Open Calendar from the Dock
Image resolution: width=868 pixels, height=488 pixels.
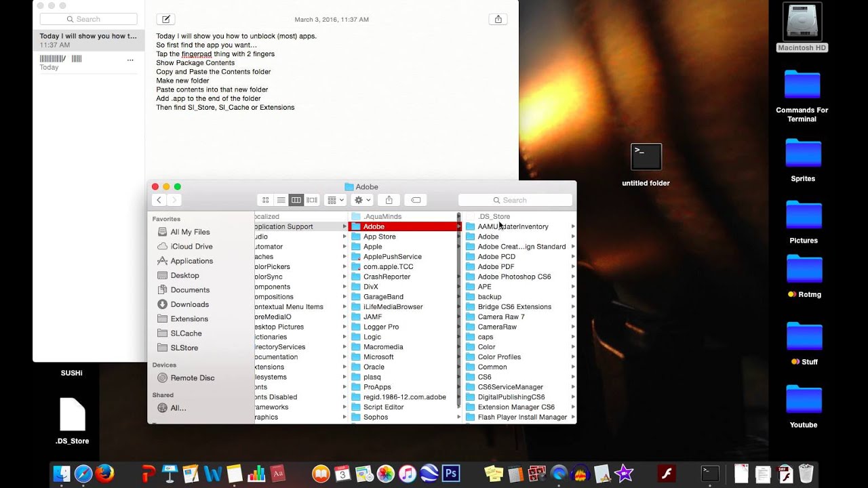tap(342, 473)
